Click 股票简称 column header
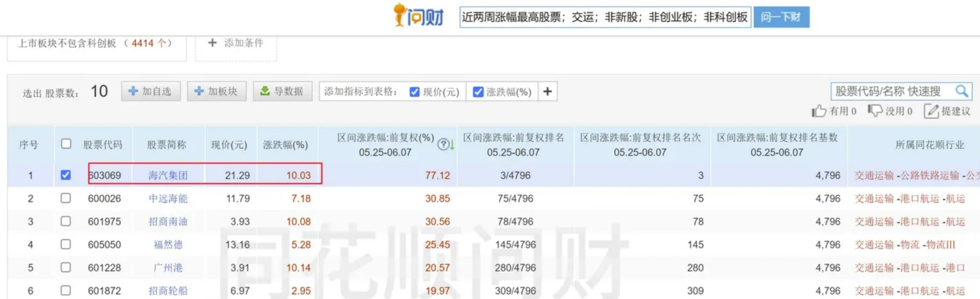This screenshot has width=980, height=299. (167, 145)
